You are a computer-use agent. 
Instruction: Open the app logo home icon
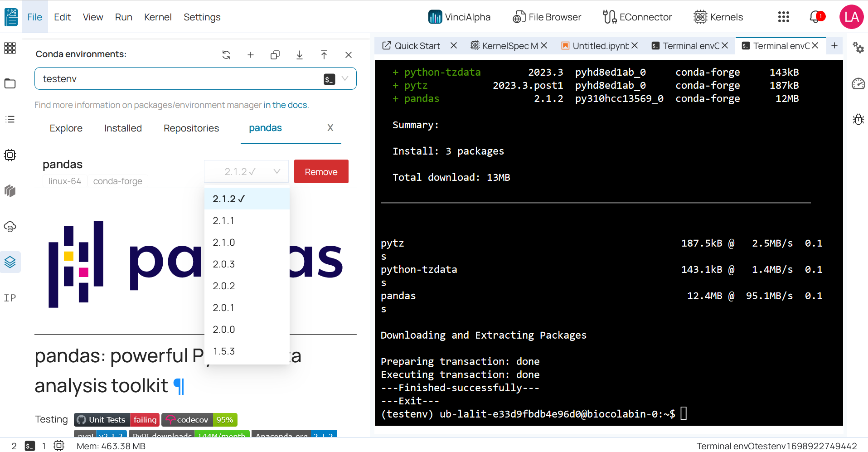pos(11,17)
